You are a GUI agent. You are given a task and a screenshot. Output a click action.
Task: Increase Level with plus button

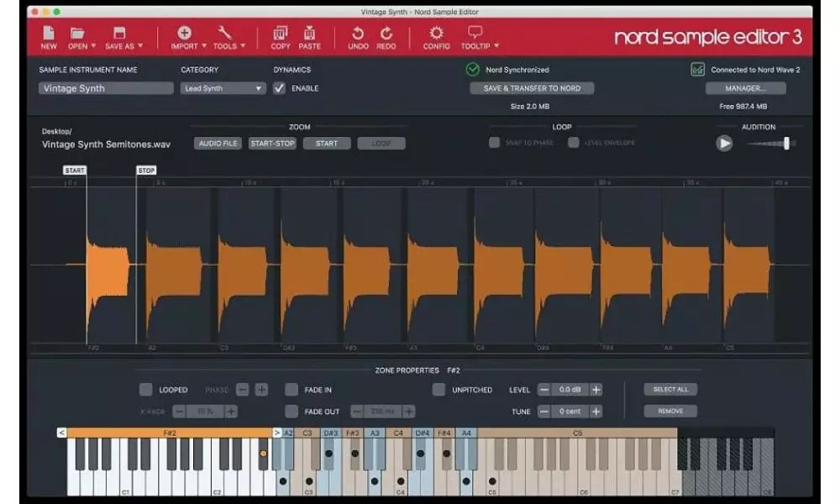click(x=596, y=390)
